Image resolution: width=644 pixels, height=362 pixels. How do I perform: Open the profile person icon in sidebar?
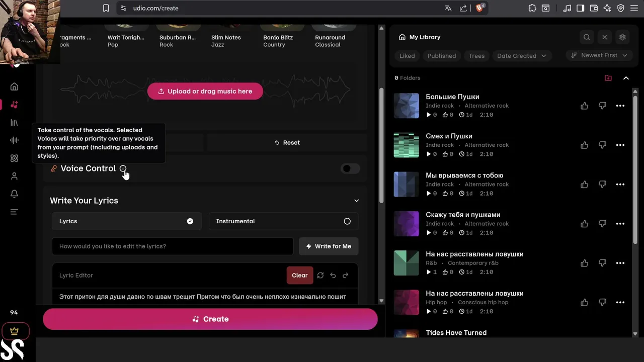14,176
